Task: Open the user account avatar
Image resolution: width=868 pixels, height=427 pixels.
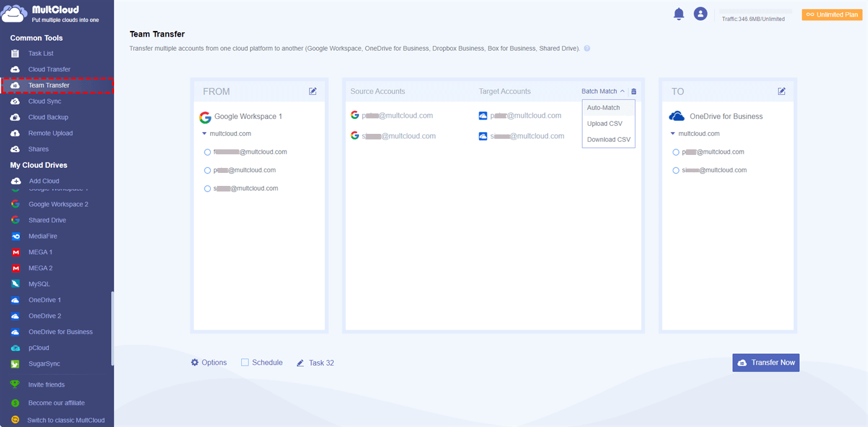Action: pyautogui.click(x=701, y=14)
